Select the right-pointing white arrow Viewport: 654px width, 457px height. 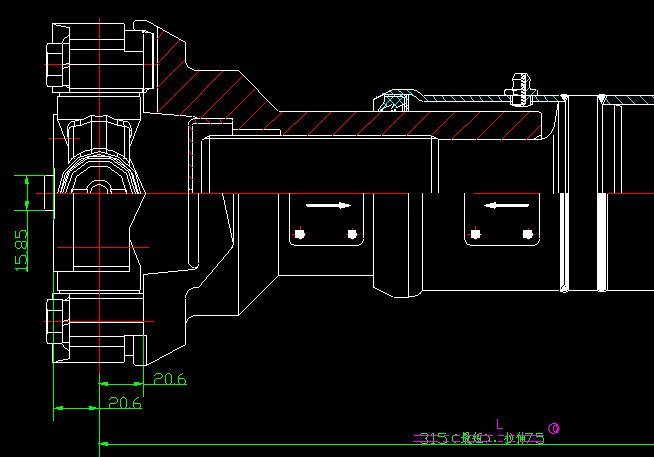pyautogui.click(x=328, y=205)
